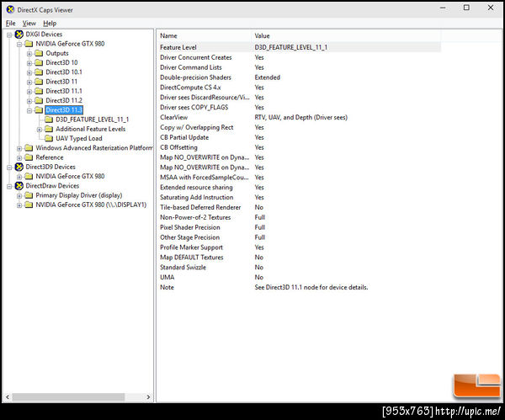Select the Double-precision Shaders row

[x=299, y=77]
